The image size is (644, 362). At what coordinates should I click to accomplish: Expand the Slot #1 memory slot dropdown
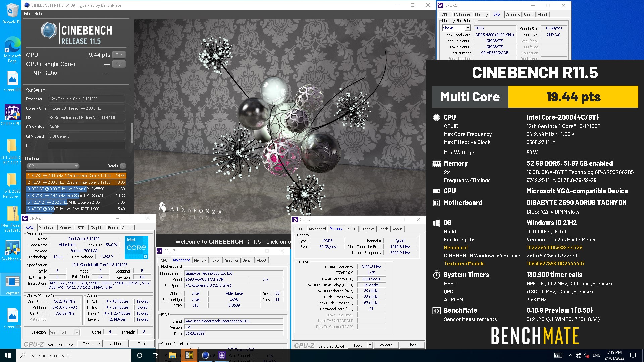pos(468,28)
